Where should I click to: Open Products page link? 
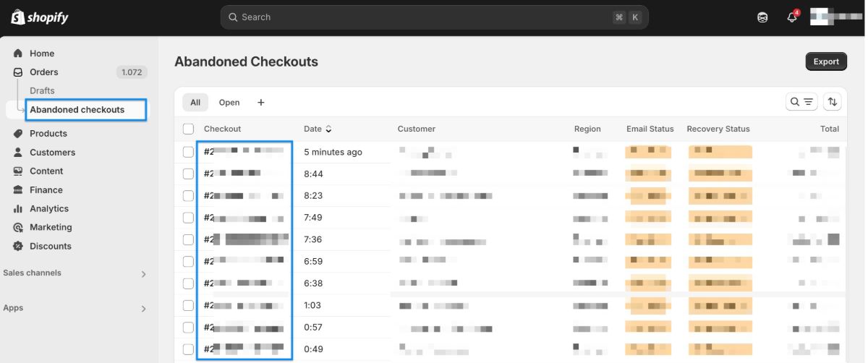48,134
